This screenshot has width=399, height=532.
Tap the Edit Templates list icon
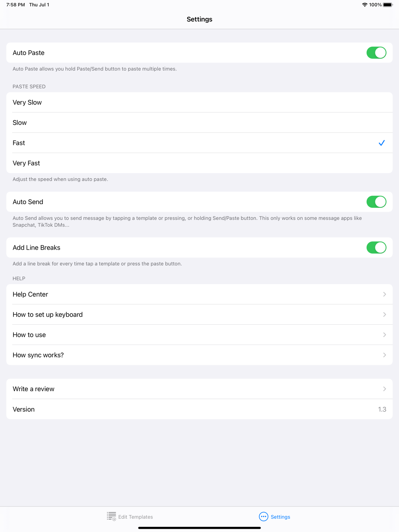click(x=111, y=516)
